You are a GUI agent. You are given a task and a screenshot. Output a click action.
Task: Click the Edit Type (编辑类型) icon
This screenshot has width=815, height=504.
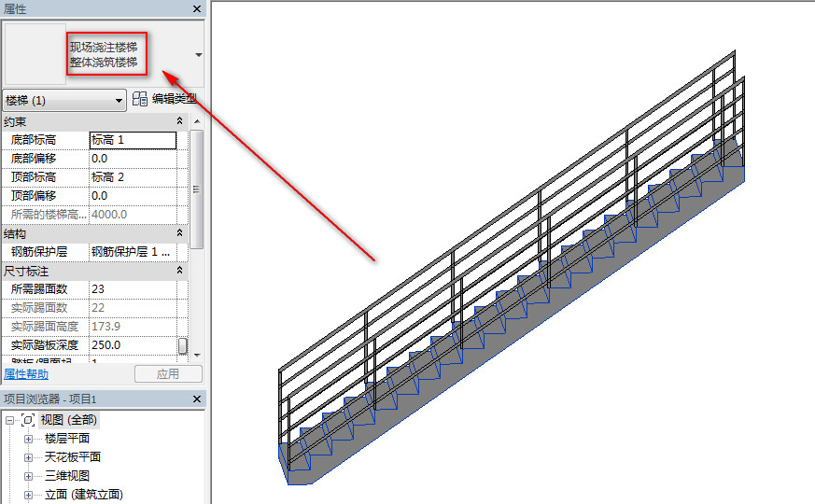pyautogui.click(x=140, y=100)
